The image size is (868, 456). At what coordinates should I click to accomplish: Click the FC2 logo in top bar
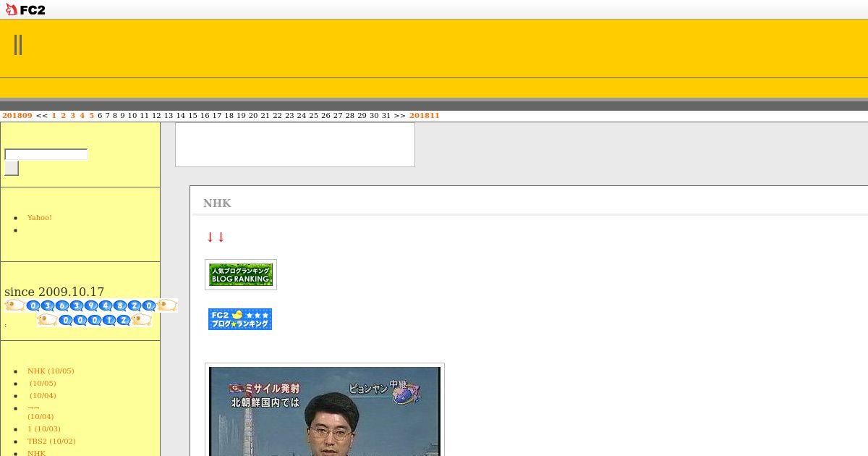(x=25, y=9)
